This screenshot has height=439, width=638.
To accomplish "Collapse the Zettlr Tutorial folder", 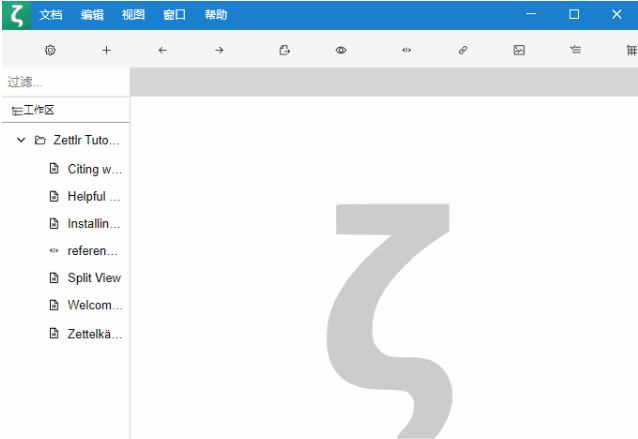I will click(21, 141).
